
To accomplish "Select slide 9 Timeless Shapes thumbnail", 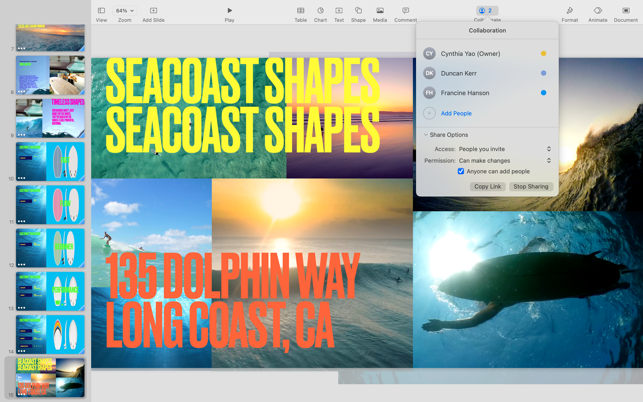I will tap(50, 118).
